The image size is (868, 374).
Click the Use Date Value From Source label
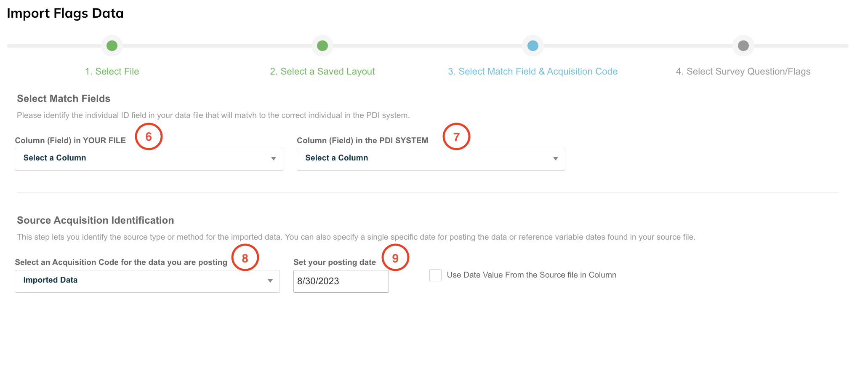click(x=532, y=275)
